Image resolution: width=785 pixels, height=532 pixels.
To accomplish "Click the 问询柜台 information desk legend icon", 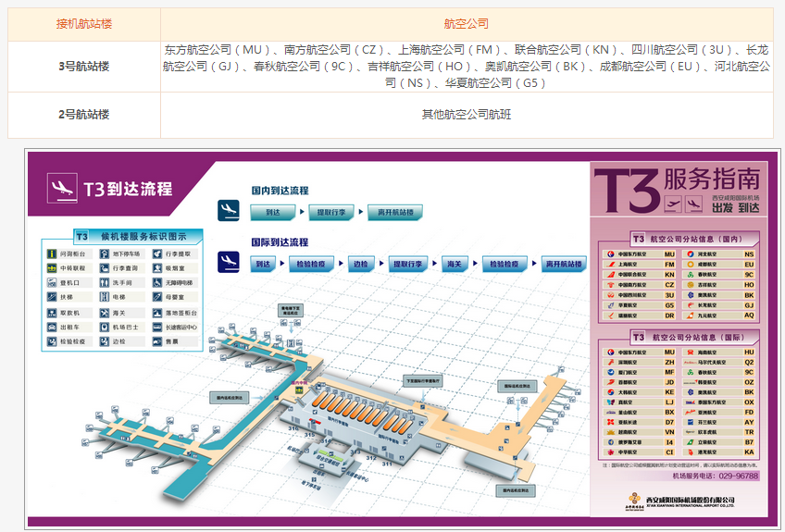I will (52, 254).
